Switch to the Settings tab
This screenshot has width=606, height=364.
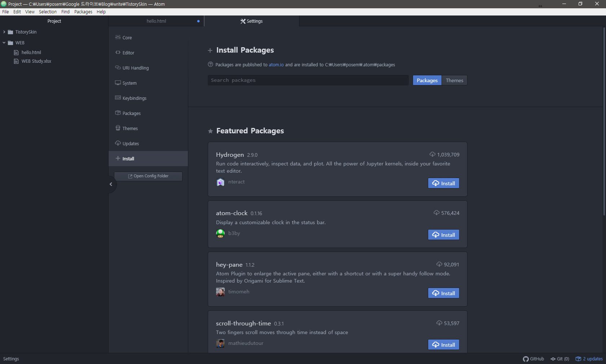(252, 21)
